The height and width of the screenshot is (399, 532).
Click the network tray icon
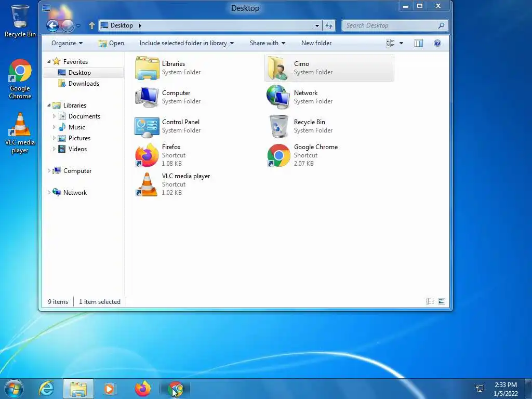tap(480, 389)
